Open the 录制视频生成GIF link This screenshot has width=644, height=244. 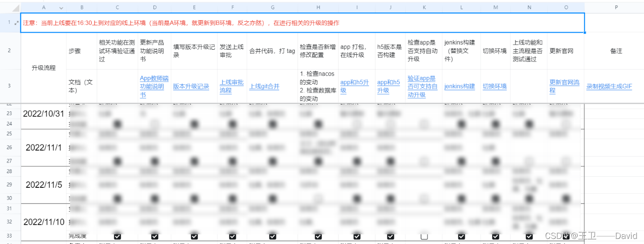[609, 87]
